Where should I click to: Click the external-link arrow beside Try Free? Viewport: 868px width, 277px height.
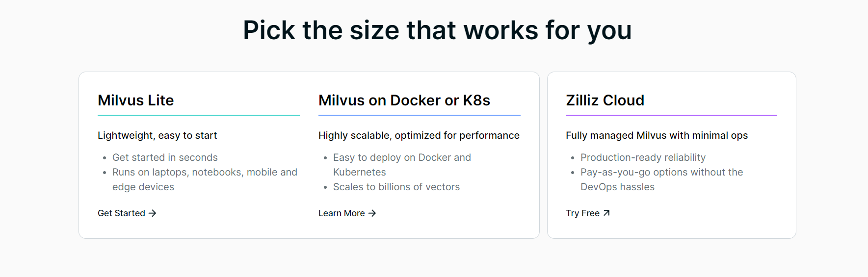click(x=606, y=213)
